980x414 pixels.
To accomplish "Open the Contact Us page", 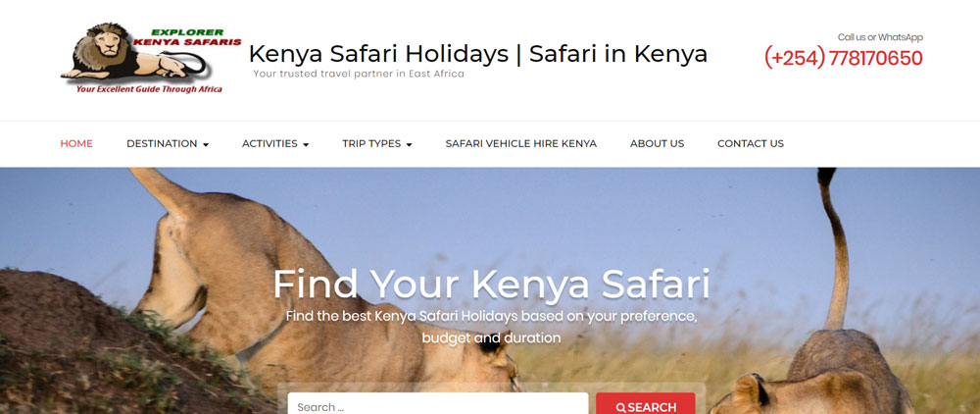I will click(x=750, y=144).
